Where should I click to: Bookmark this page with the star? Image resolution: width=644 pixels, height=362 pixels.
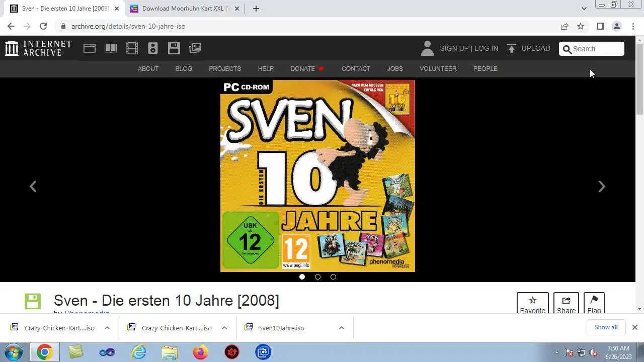pos(581,26)
